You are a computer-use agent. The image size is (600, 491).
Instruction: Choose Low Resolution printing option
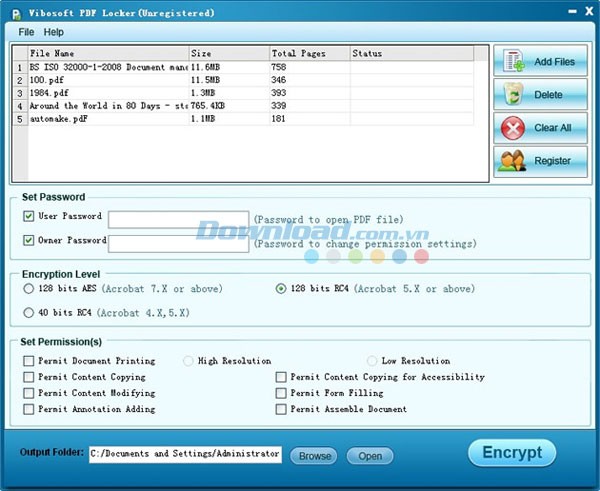(372, 361)
